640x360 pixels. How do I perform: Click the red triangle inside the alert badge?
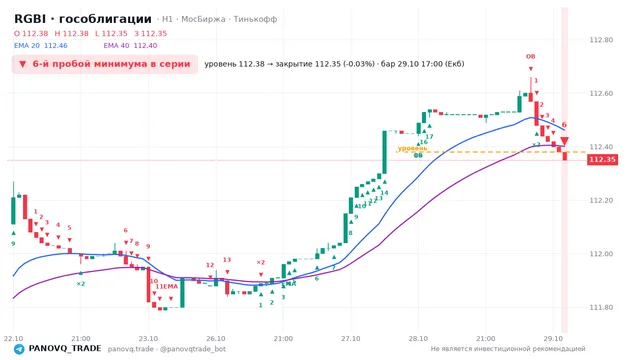click(23, 64)
